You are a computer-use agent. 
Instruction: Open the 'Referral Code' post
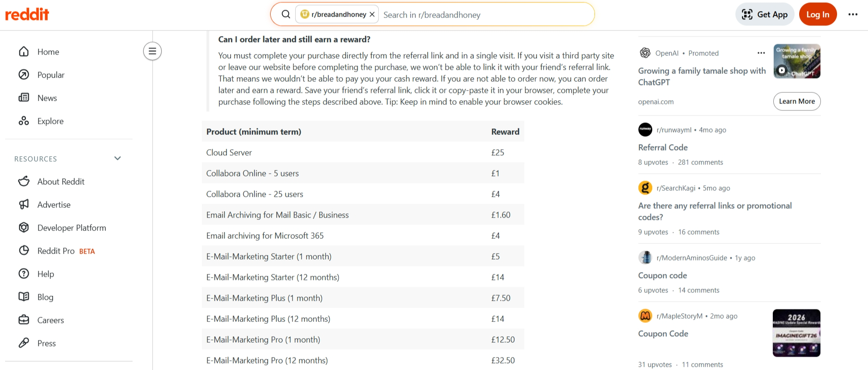[x=663, y=147]
